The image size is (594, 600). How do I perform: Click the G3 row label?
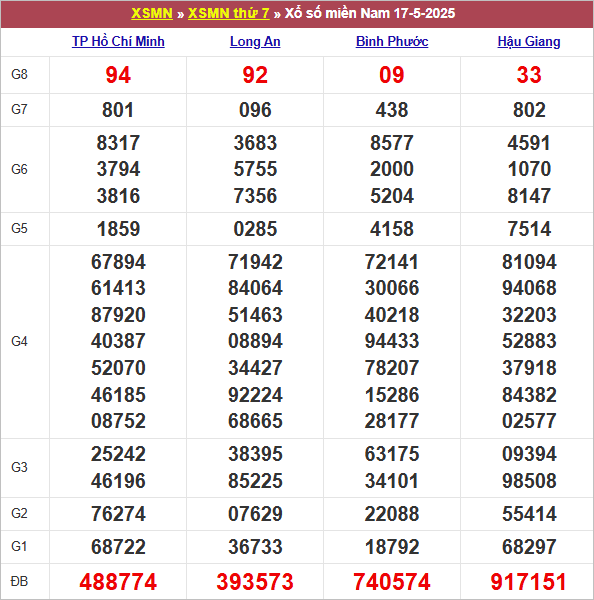(20, 467)
